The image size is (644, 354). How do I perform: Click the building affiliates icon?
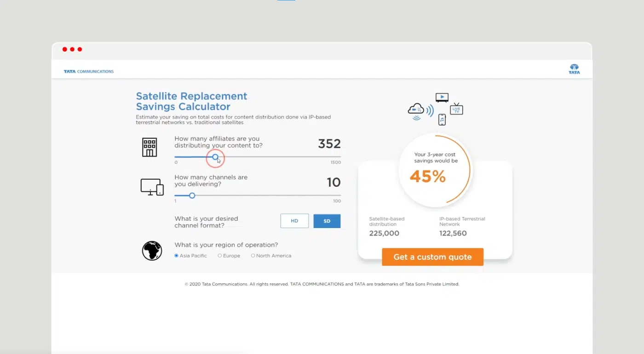(149, 147)
